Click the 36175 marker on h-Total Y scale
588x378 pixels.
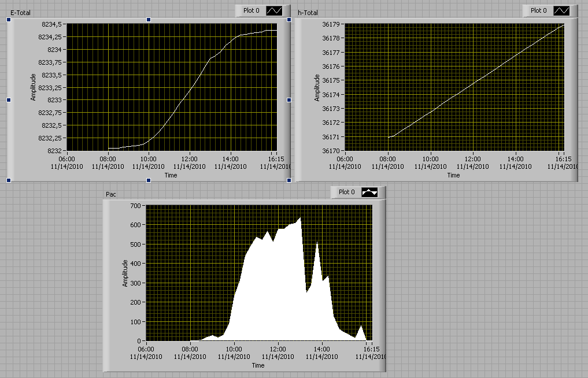[x=331, y=80]
